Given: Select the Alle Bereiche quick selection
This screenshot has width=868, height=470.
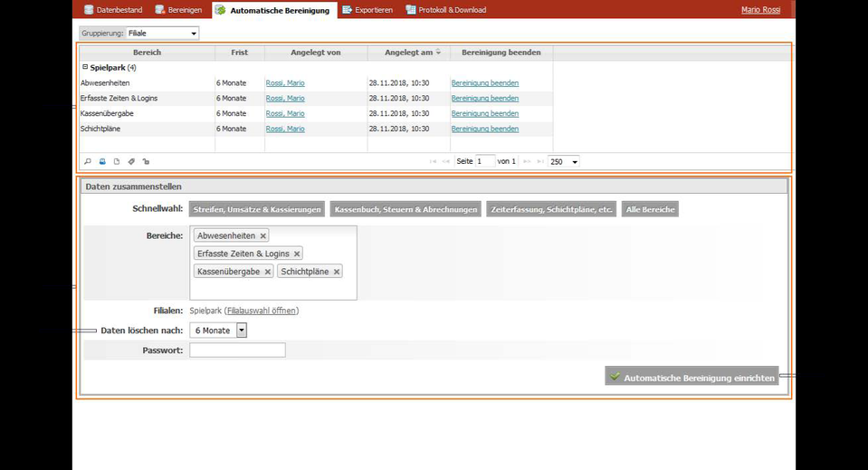Looking at the screenshot, I should (651, 209).
